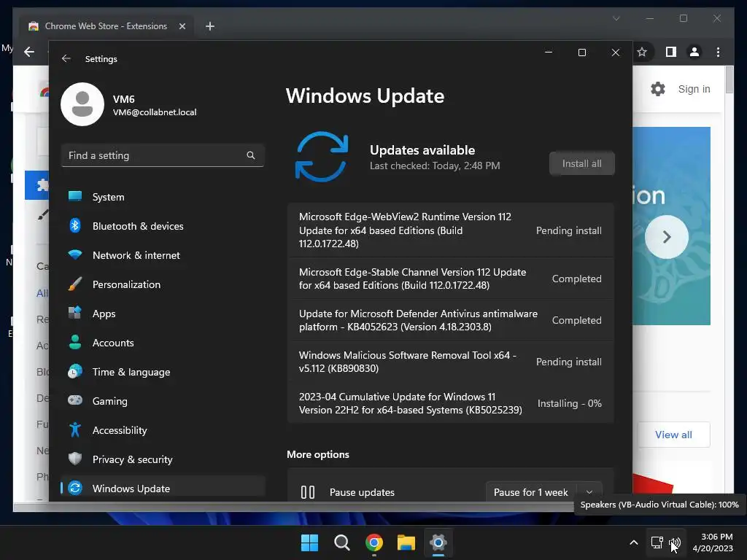
Task: Open a new Chrome tab
Action: tap(209, 26)
